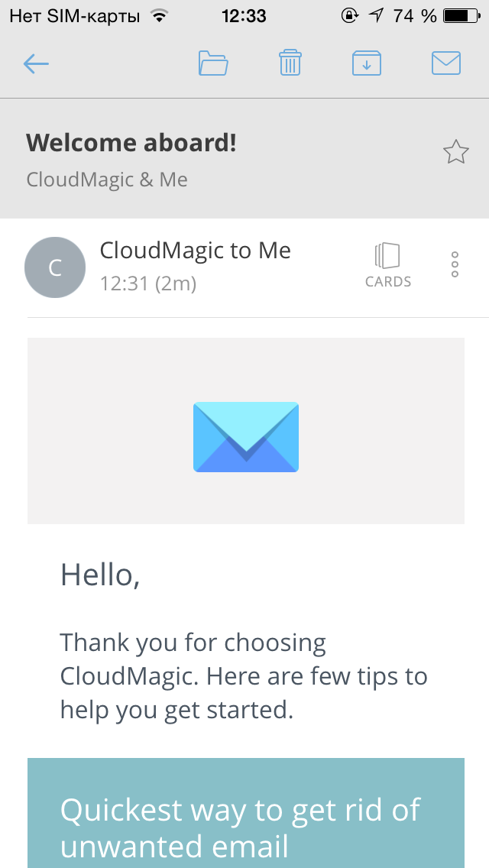Move email with the folder icon
This screenshot has height=868, width=489.
tap(213, 63)
